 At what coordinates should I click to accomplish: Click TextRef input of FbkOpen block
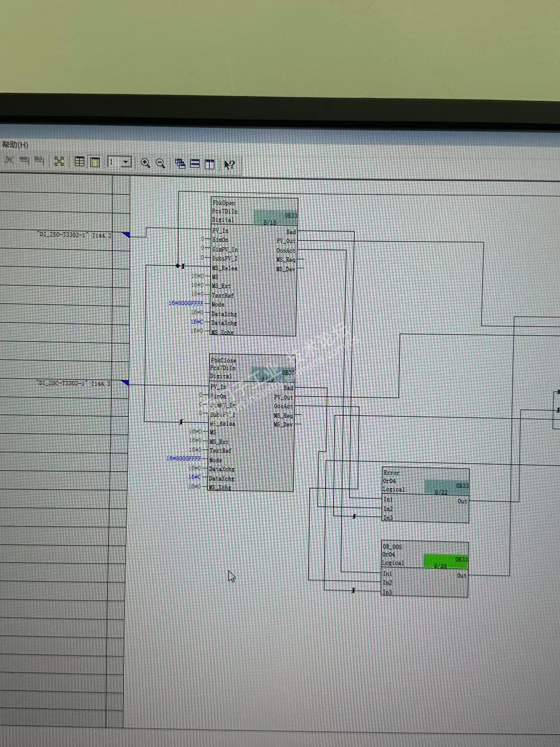click(x=223, y=296)
